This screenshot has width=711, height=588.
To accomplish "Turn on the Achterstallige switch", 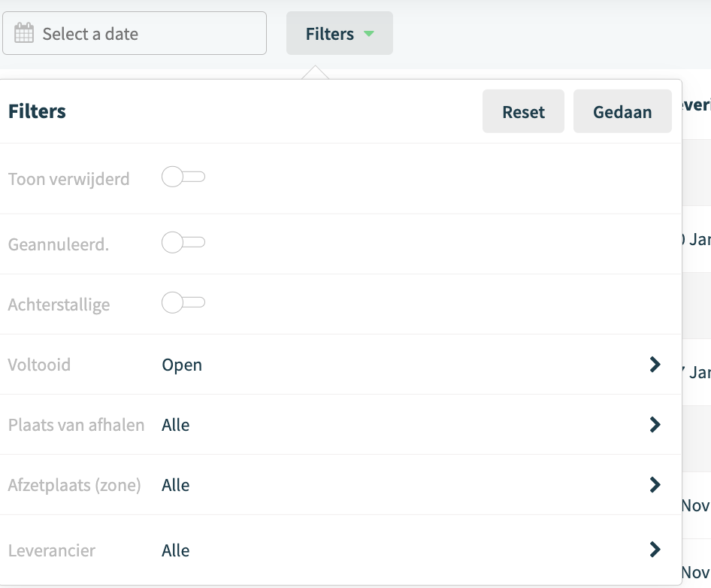I will click(x=183, y=302).
